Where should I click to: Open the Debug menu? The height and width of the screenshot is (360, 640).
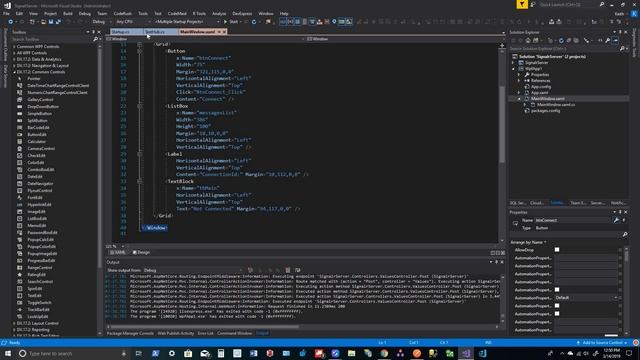coord(85,13)
